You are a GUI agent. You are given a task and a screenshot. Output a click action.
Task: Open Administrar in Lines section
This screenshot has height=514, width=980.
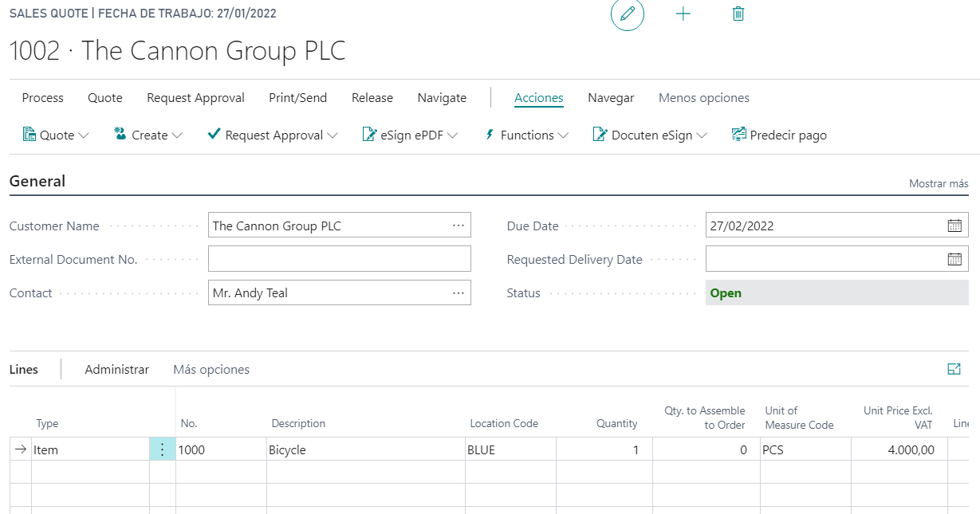117,369
